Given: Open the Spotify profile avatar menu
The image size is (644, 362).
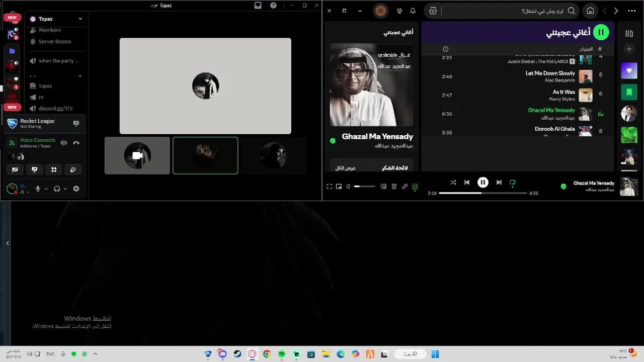Looking at the screenshot, I should pyautogui.click(x=380, y=11).
